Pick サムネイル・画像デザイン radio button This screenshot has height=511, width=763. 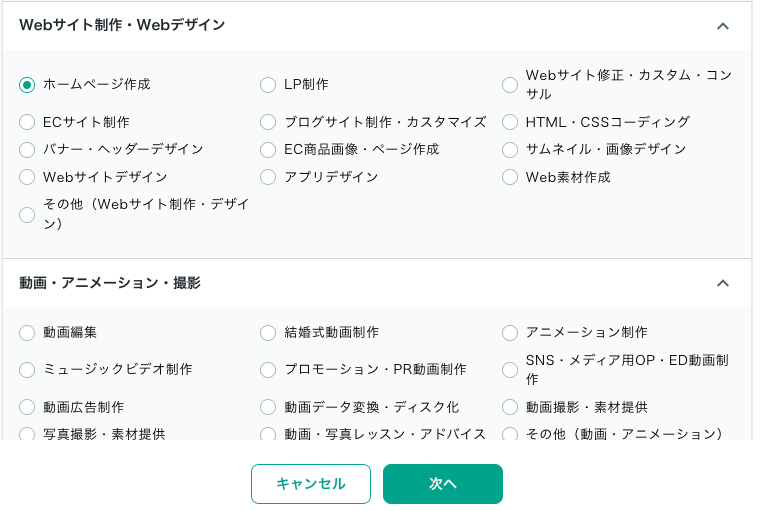click(510, 150)
